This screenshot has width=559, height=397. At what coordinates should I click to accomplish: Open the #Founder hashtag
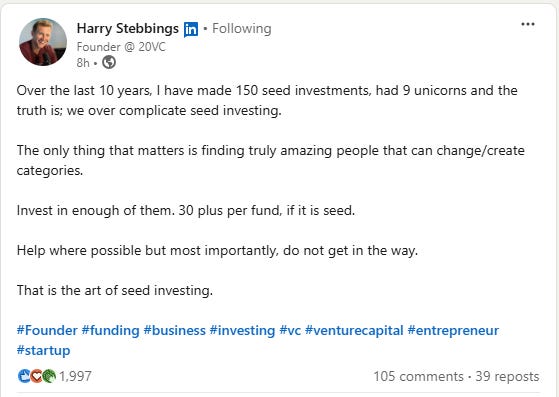point(47,330)
